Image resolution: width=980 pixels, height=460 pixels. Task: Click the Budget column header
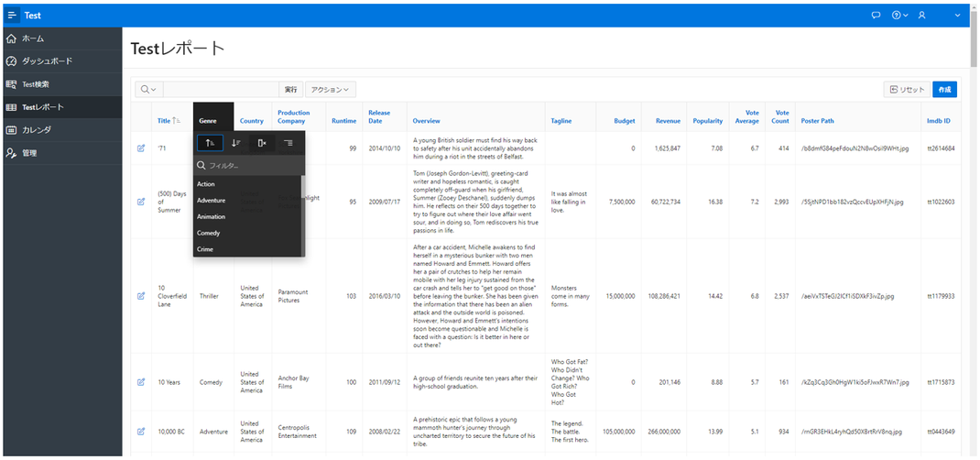(625, 121)
